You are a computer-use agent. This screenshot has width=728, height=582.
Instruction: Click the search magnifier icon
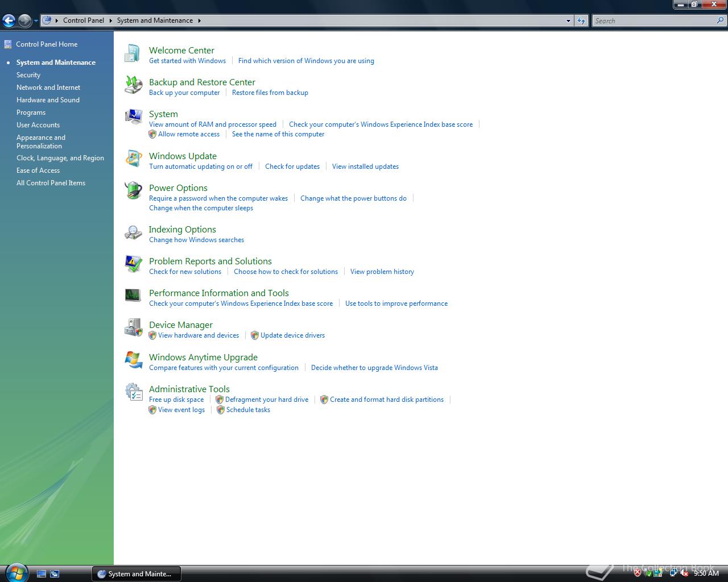(721, 20)
